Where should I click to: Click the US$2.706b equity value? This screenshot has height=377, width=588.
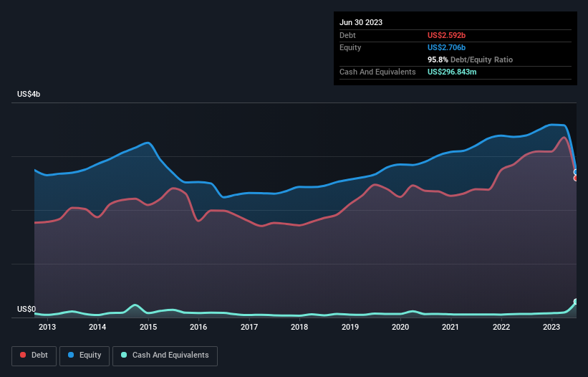pos(446,47)
